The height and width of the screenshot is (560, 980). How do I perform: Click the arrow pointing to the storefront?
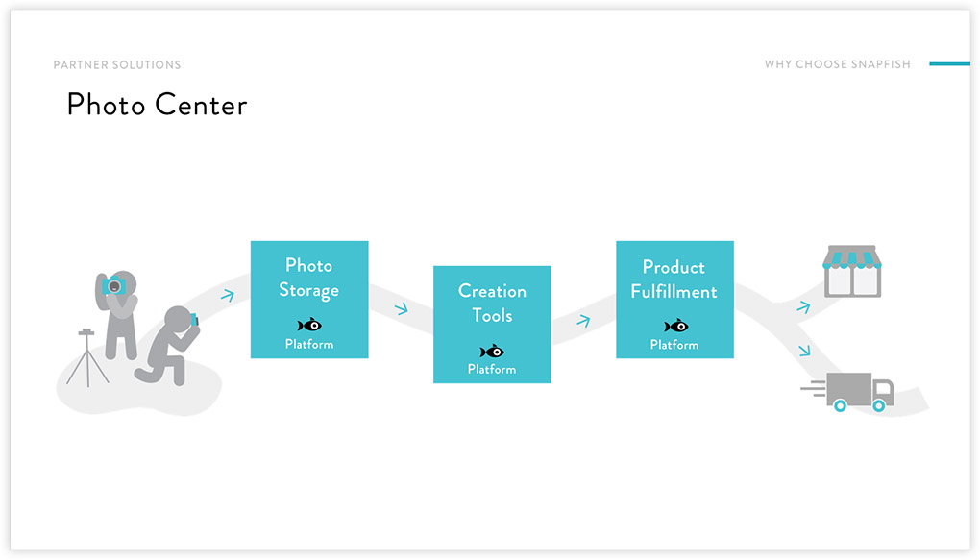pyautogui.click(x=804, y=306)
